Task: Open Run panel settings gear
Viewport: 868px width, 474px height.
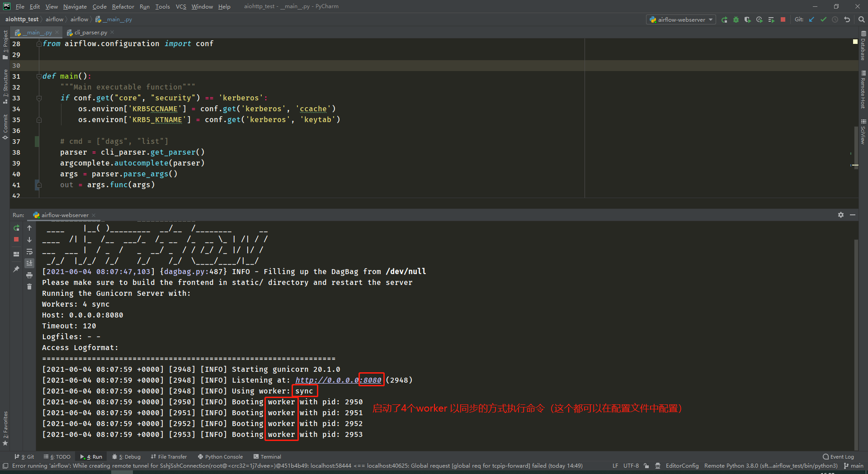Action: pyautogui.click(x=841, y=215)
